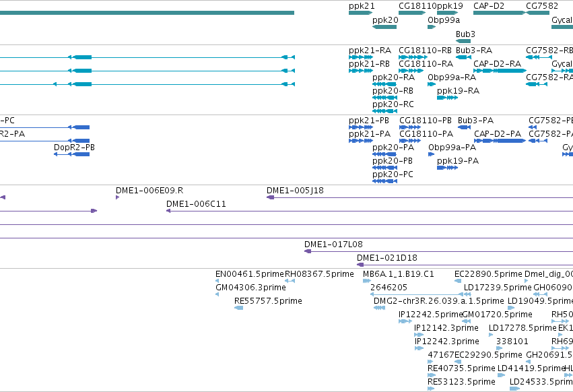Click the ppk19 gene label
This screenshot has height=392, width=573.
coord(450,6)
